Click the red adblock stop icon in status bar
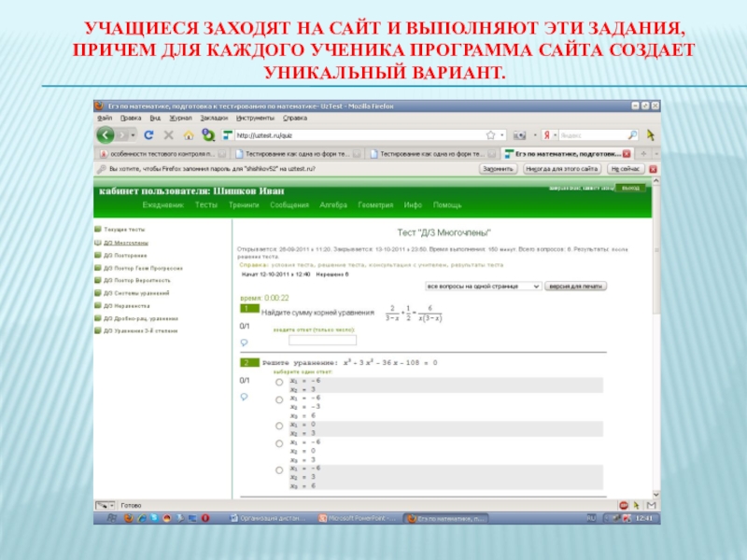The width and height of the screenshot is (747, 560). pos(624,506)
